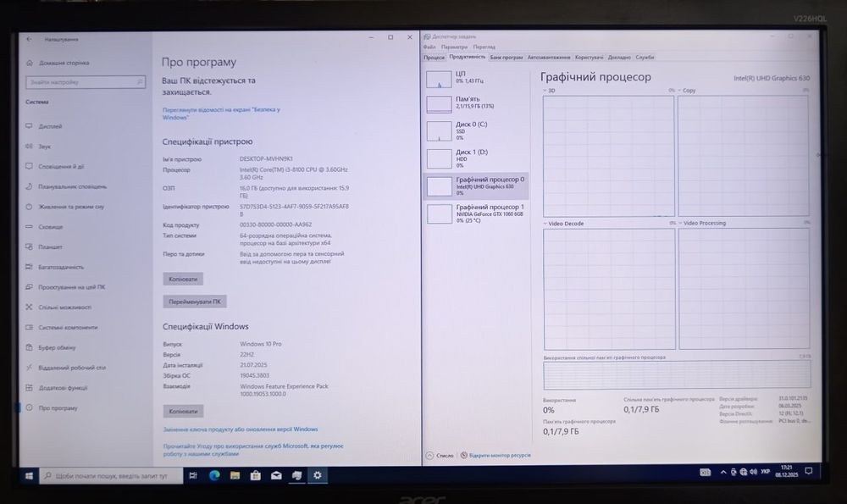Open volume control in system tray
Screen dimensions: 847x504
coord(753,473)
